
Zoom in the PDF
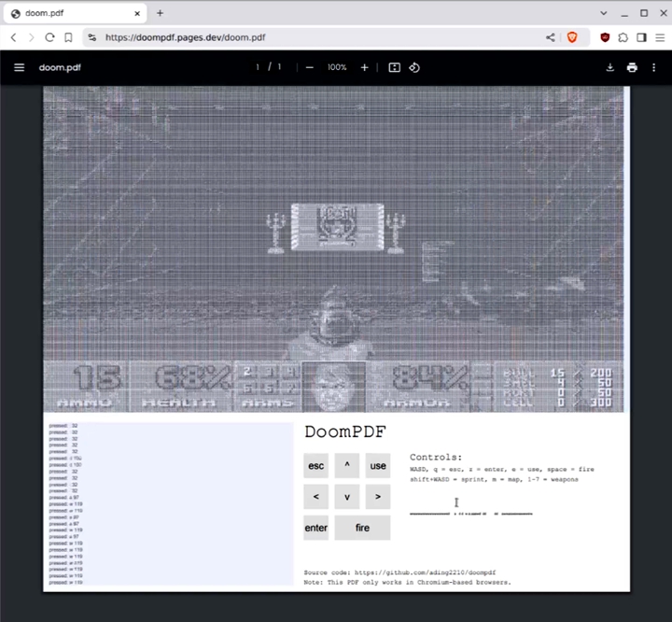click(364, 67)
